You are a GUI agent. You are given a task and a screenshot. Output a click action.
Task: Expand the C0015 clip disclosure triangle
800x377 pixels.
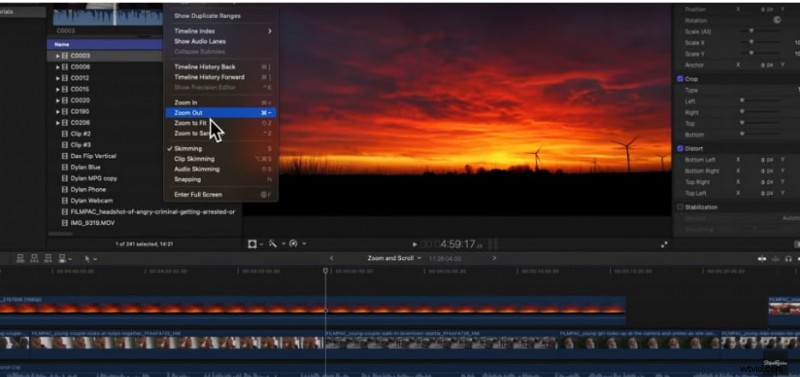click(x=58, y=89)
